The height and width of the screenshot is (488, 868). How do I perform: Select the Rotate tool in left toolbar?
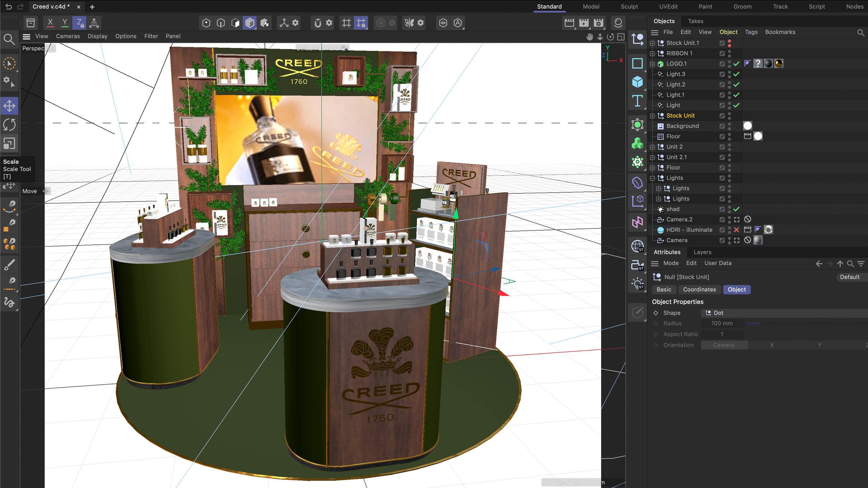9,125
